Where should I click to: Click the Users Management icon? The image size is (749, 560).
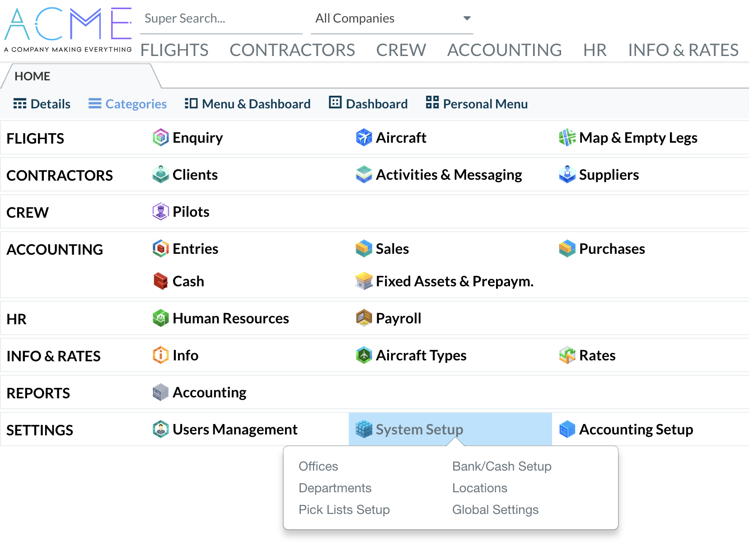[x=160, y=429]
